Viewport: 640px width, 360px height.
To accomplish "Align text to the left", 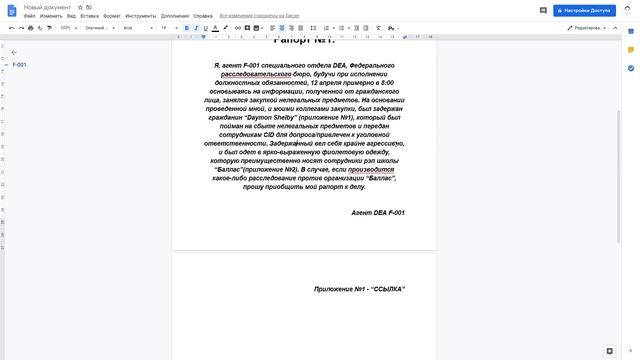I will (x=272, y=28).
